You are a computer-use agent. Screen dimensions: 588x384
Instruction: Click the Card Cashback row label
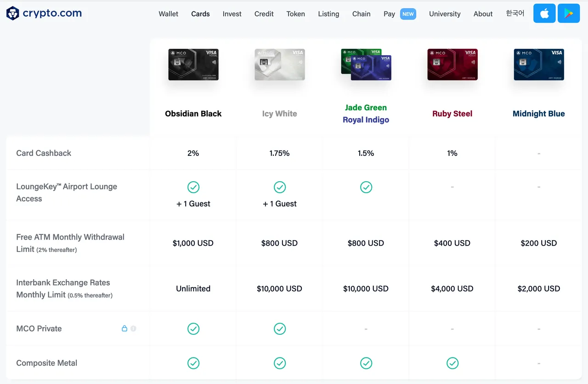44,153
